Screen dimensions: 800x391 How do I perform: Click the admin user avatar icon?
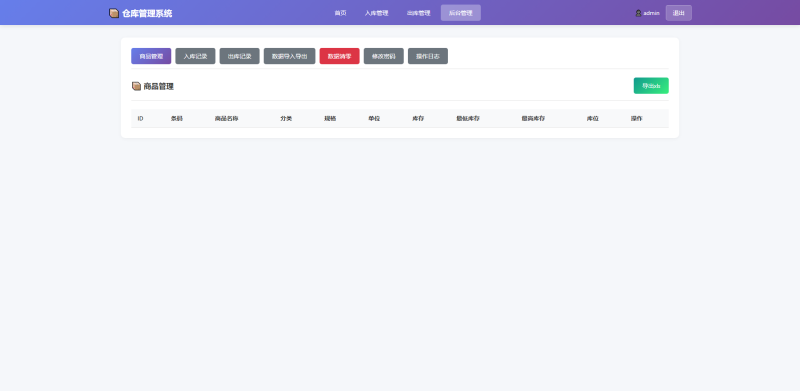pos(638,13)
